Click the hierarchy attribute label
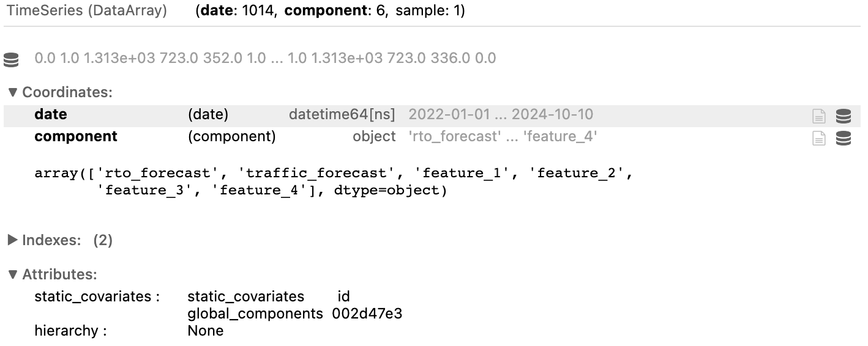The width and height of the screenshot is (868, 346). pos(70,331)
